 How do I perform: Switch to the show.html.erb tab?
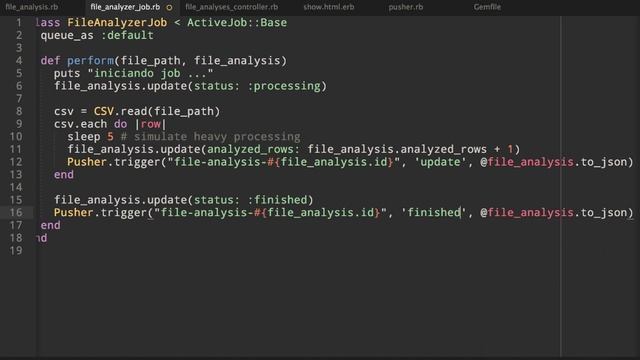[x=329, y=7]
